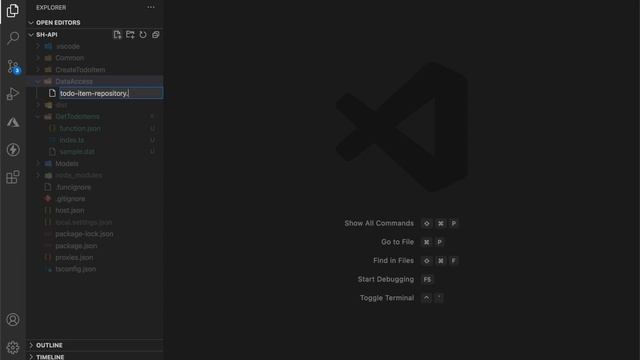
Task: Open the Explorer view in the activity bar
Action: [13, 11]
